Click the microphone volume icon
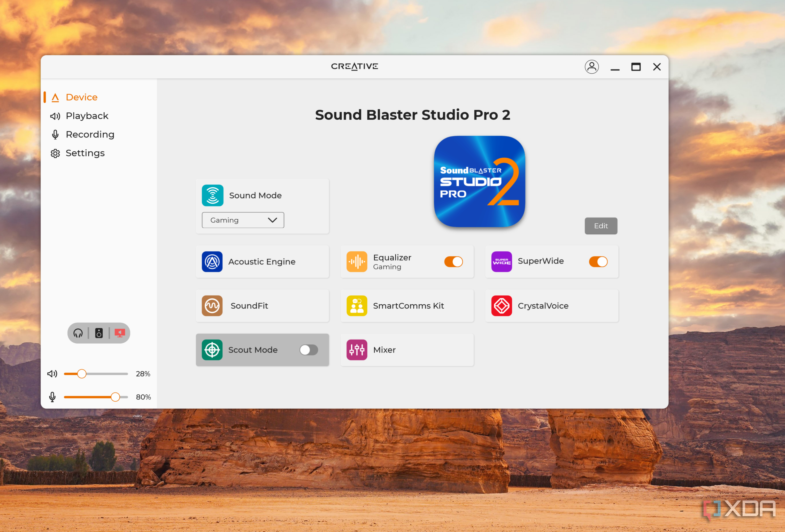 [x=52, y=397]
